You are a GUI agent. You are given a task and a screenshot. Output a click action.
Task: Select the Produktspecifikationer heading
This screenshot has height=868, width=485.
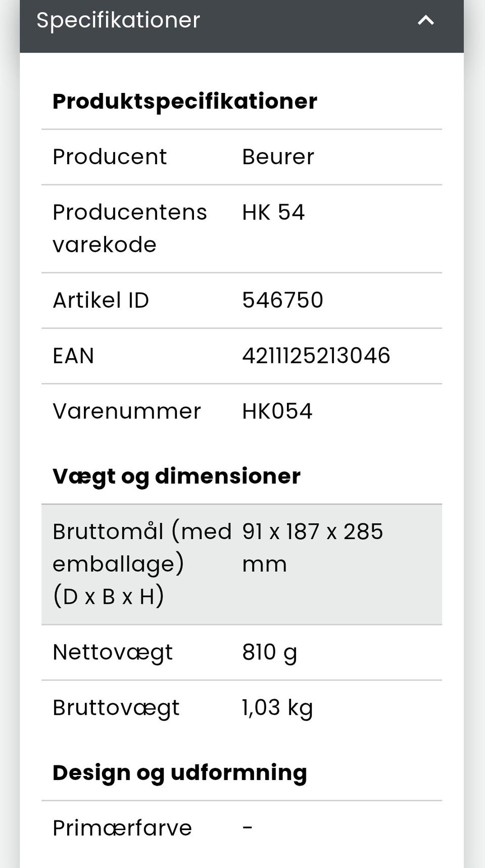(185, 101)
